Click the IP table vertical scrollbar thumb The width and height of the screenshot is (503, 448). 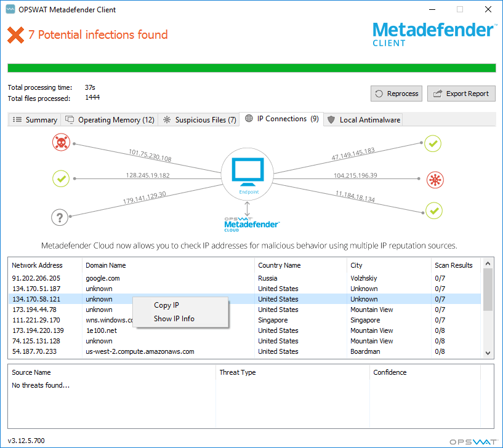pyautogui.click(x=488, y=290)
